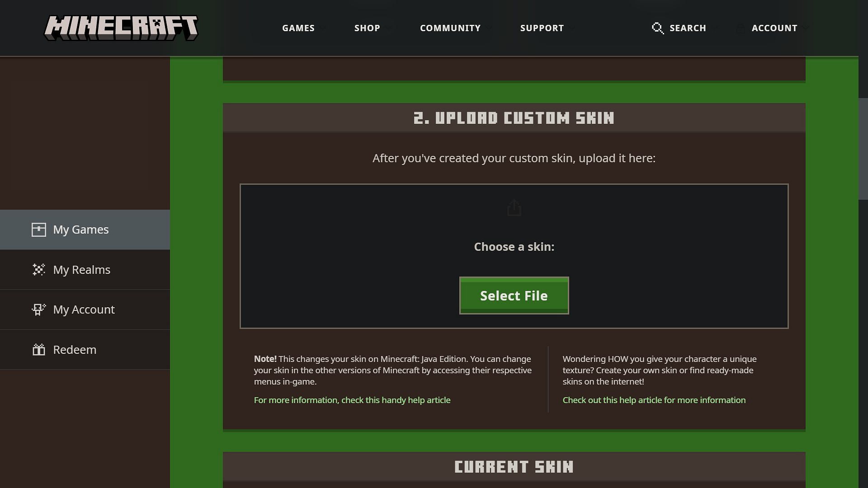Expand the ACCOUNT navigation dropdown
This screenshot has height=488, width=868.
pyautogui.click(x=774, y=28)
